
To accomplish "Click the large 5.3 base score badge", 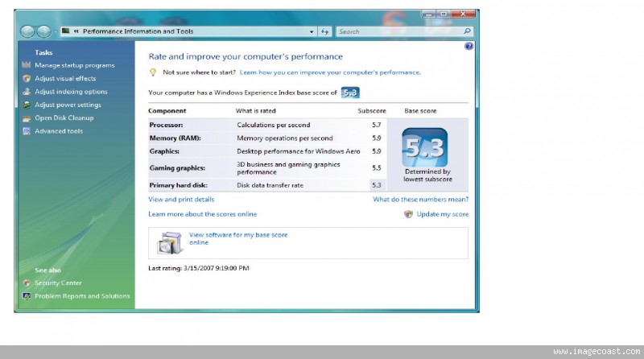I will coord(425,147).
